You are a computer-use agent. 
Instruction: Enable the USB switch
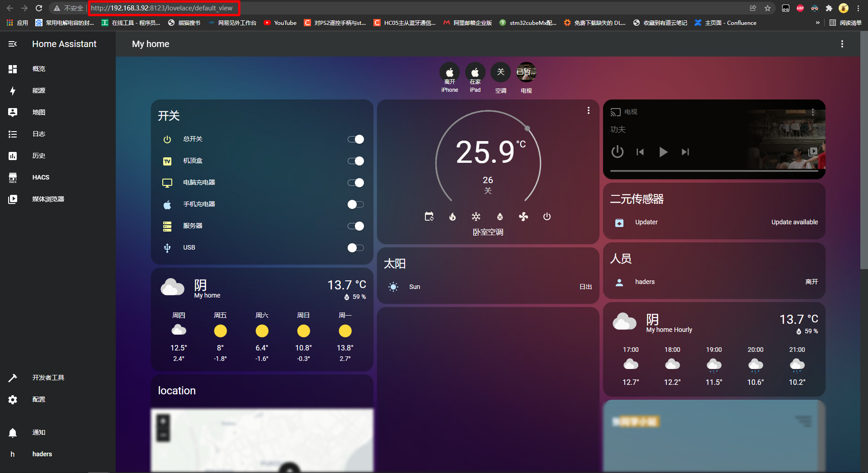coord(356,247)
